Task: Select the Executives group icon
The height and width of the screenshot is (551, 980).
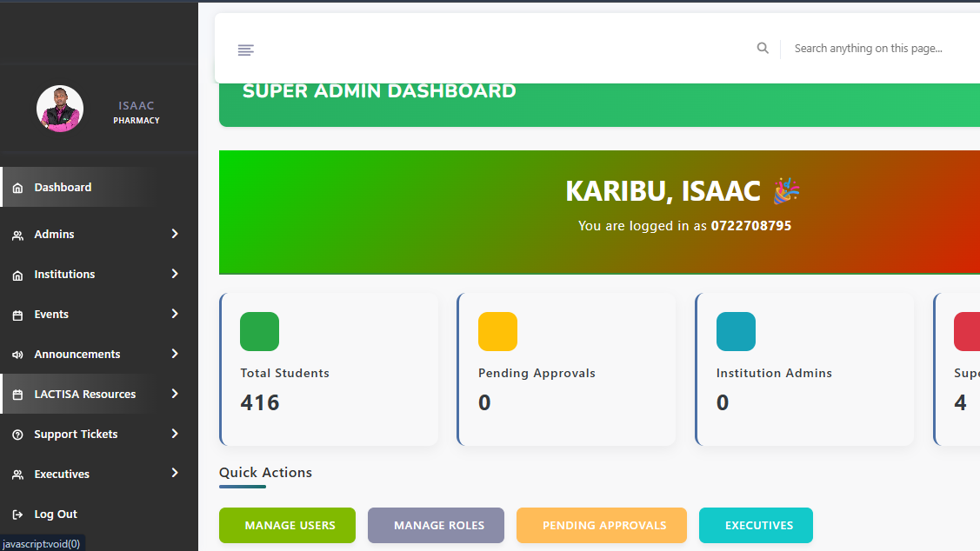Action: [x=17, y=474]
